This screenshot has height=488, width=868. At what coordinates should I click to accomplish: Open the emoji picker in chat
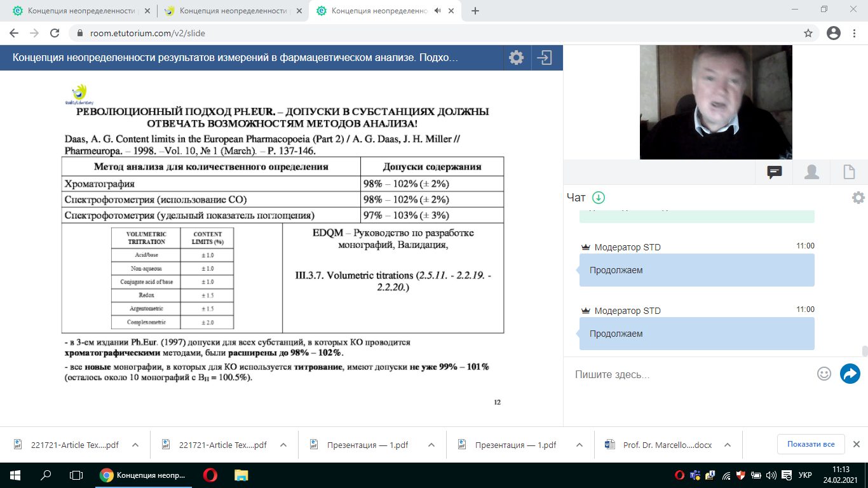[x=824, y=374]
